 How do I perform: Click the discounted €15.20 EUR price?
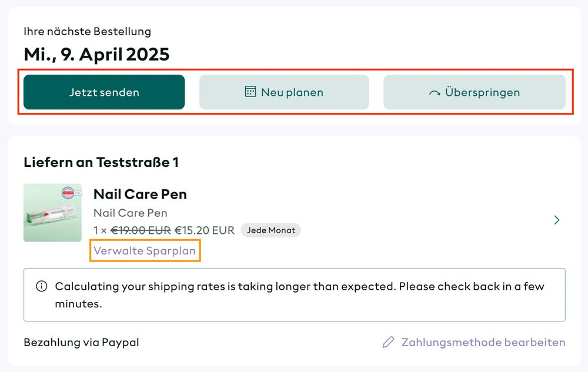tap(205, 230)
